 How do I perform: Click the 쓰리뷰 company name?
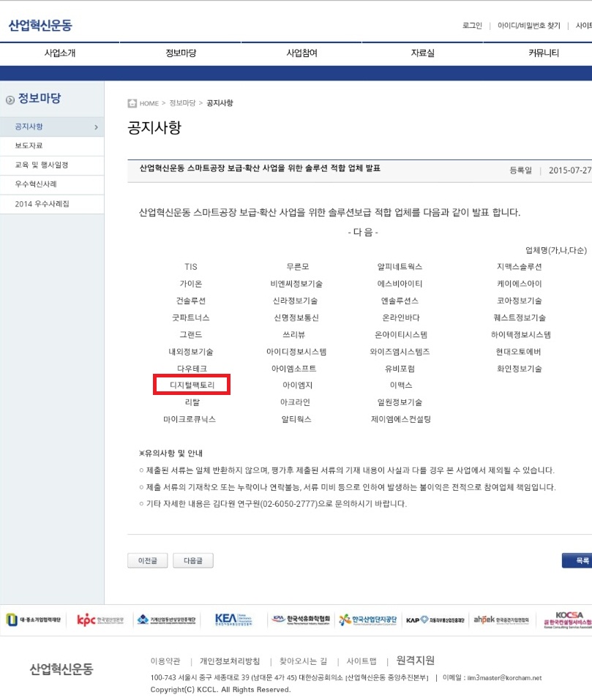pyautogui.click(x=293, y=335)
